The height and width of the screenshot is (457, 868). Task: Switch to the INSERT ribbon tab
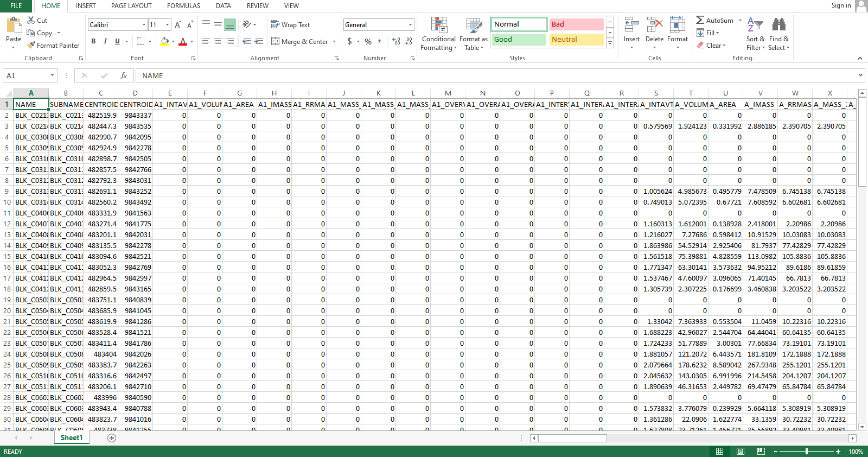86,6
